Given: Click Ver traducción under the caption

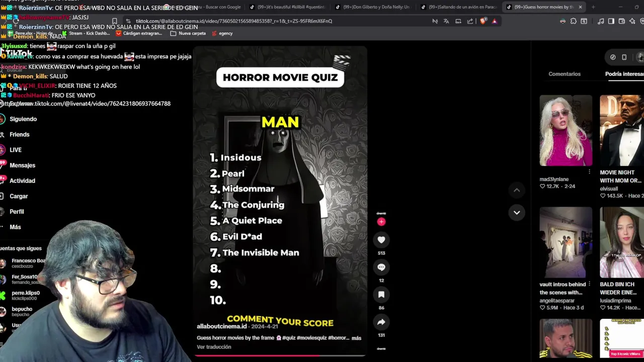Looking at the screenshot, I should tap(214, 347).
